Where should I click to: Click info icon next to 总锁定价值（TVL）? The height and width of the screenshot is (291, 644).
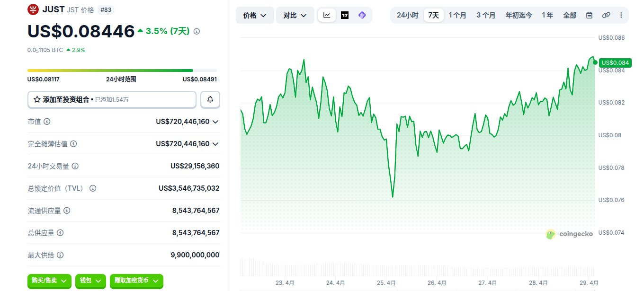93,188
